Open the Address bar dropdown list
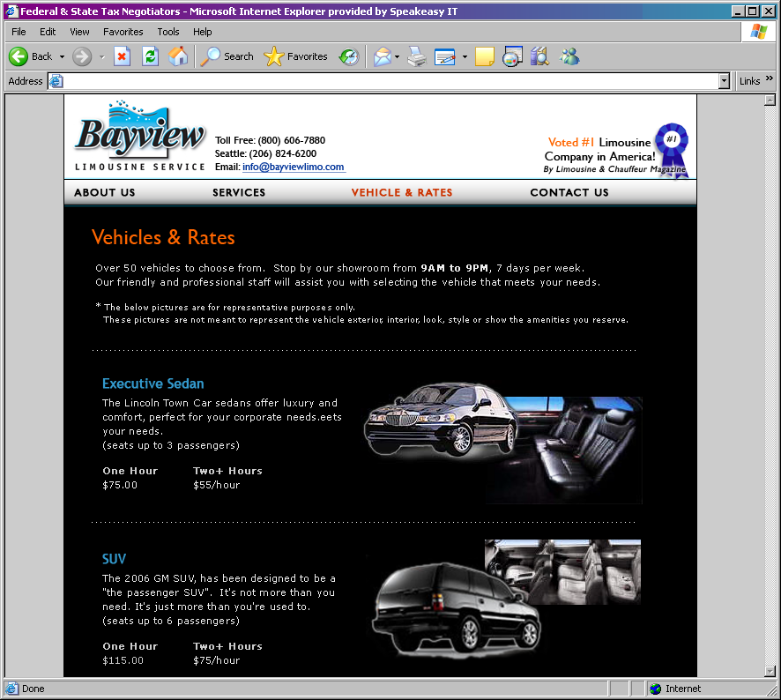The width and height of the screenshot is (781, 700). tap(725, 81)
